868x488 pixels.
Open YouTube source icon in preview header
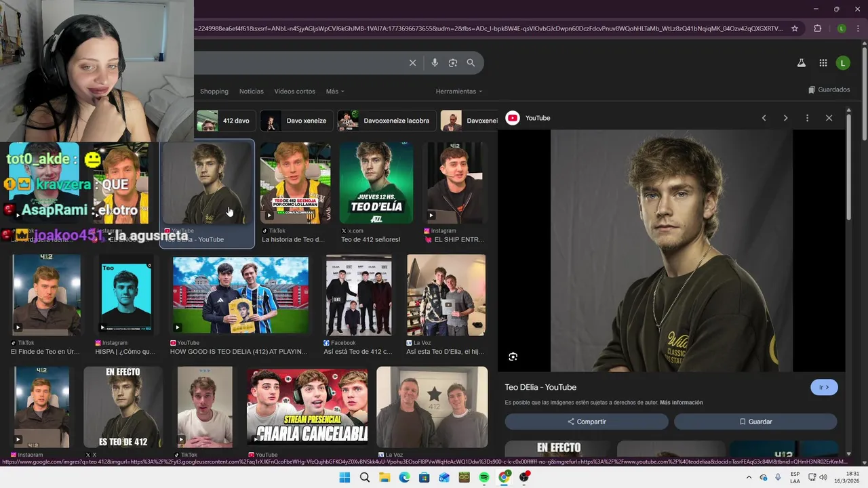[x=513, y=118]
